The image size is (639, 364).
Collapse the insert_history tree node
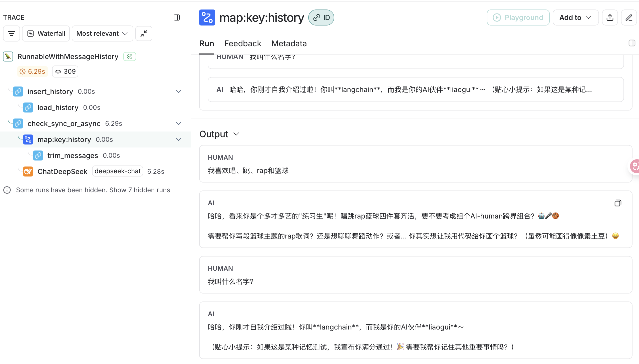click(179, 91)
